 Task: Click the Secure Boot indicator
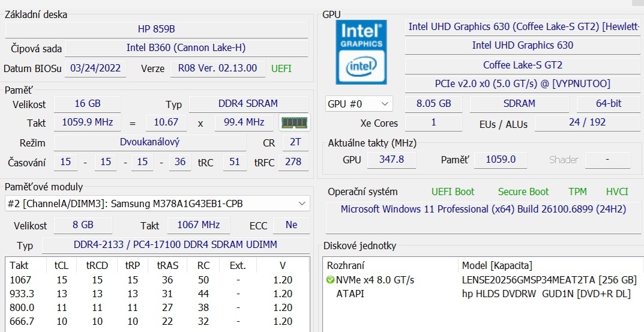(x=523, y=192)
